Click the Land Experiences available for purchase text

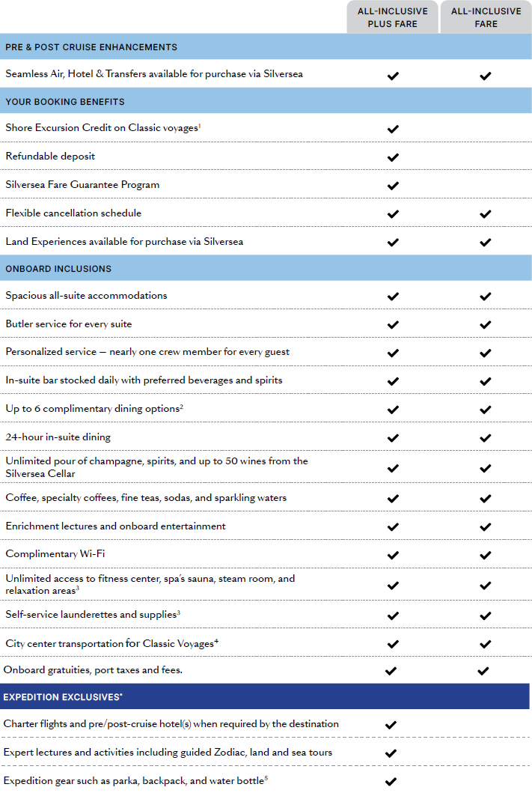pos(124,242)
